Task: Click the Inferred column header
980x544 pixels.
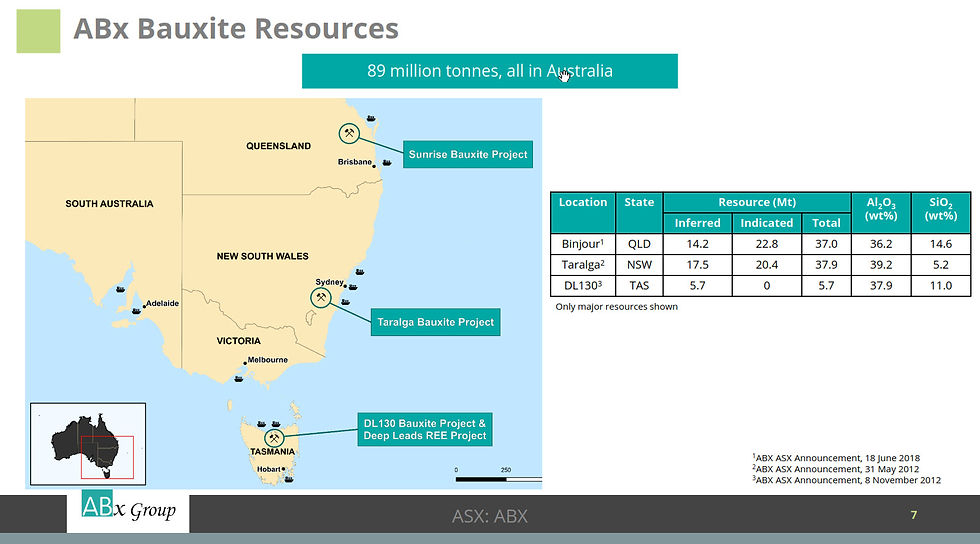Action: click(x=698, y=223)
